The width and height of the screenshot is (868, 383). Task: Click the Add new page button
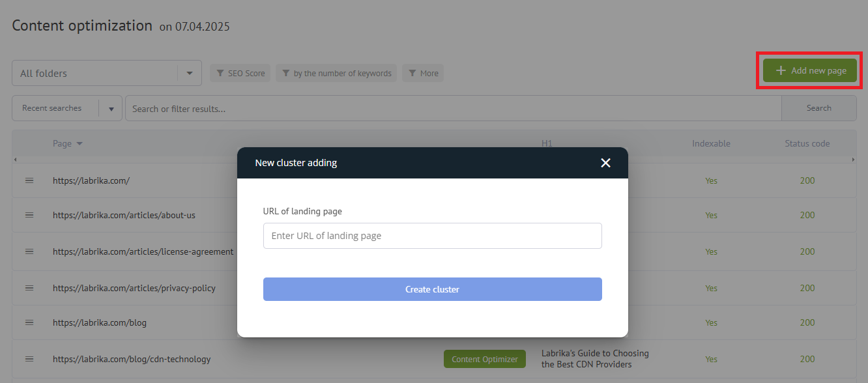coord(810,70)
